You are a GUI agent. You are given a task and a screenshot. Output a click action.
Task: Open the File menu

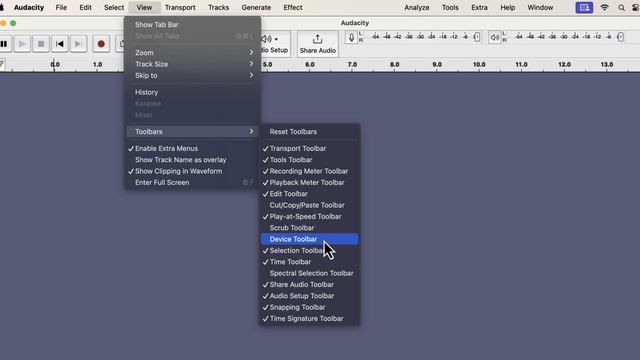click(x=61, y=7)
